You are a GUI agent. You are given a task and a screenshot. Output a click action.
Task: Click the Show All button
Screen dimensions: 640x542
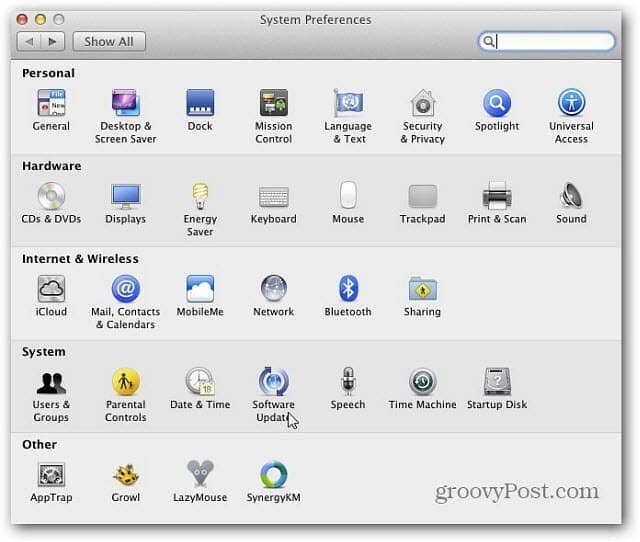click(x=109, y=42)
